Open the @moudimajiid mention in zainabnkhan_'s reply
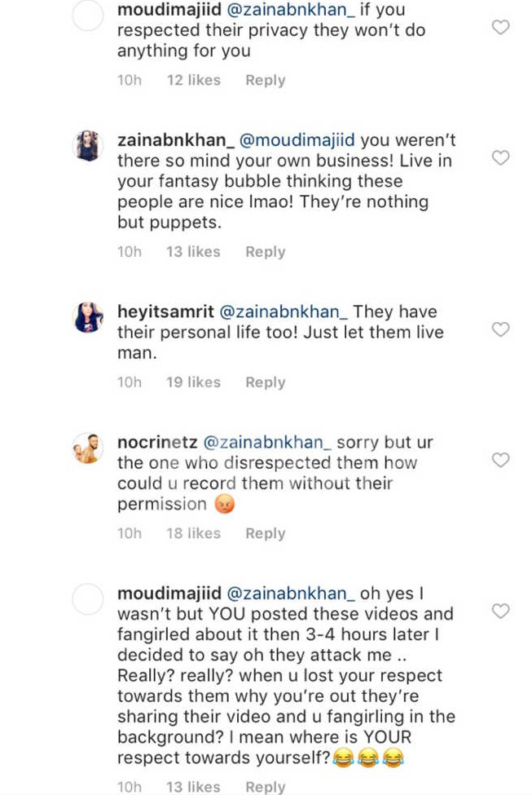532x795 pixels. pyautogui.click(x=296, y=139)
